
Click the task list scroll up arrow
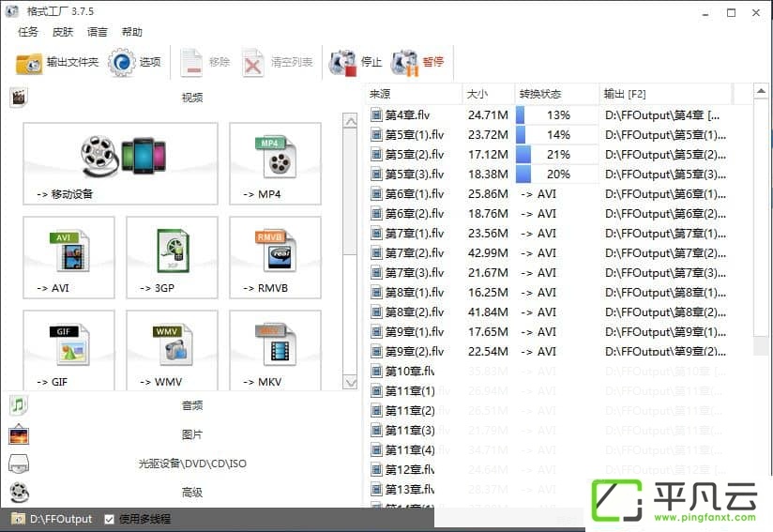coord(761,91)
